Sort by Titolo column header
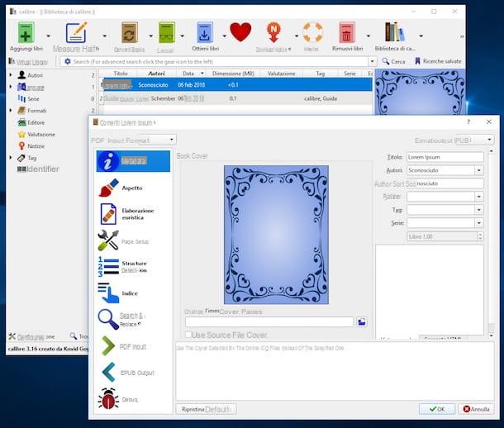Screen dimensions: 504x428 click(121, 74)
